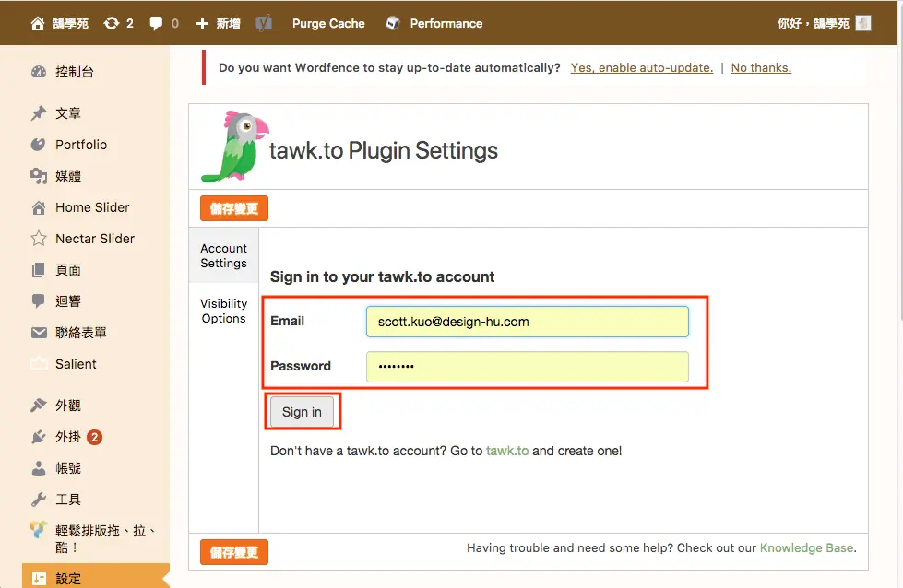Open 外觀 appearance menu label
Screen dimensions: 903x588
[x=68, y=406]
